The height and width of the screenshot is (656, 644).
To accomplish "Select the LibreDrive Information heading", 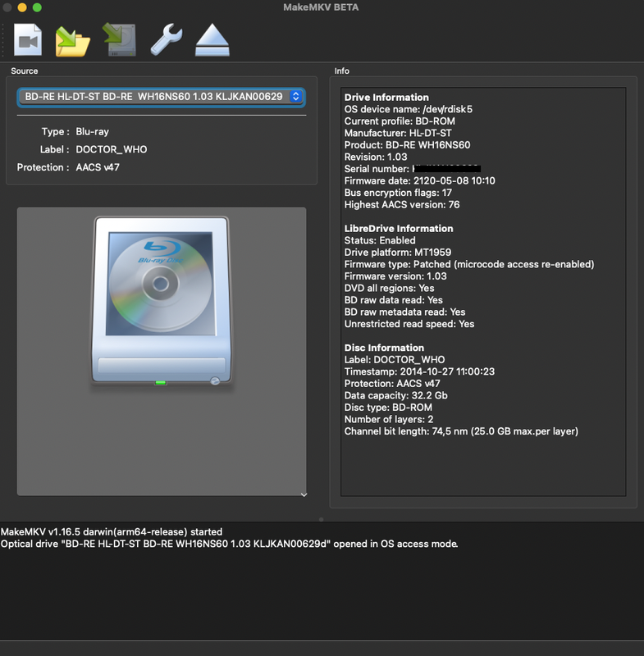I will 399,229.
